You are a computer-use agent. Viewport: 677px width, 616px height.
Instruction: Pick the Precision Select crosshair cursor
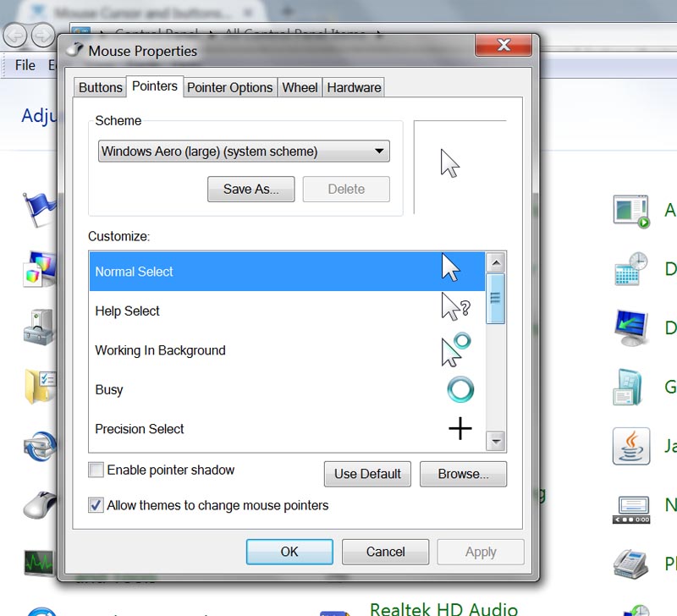[x=460, y=429]
